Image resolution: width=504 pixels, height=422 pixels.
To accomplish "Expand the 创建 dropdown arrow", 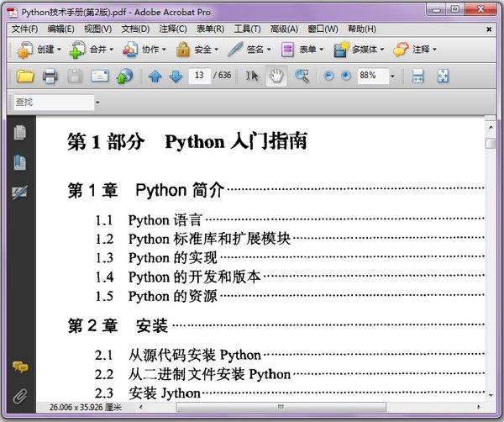I will pyautogui.click(x=59, y=50).
